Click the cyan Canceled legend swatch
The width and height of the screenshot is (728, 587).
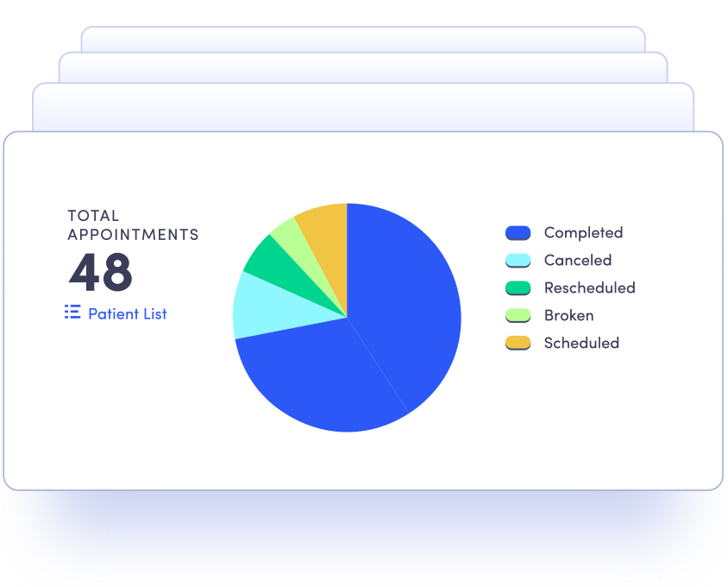pyautogui.click(x=518, y=261)
